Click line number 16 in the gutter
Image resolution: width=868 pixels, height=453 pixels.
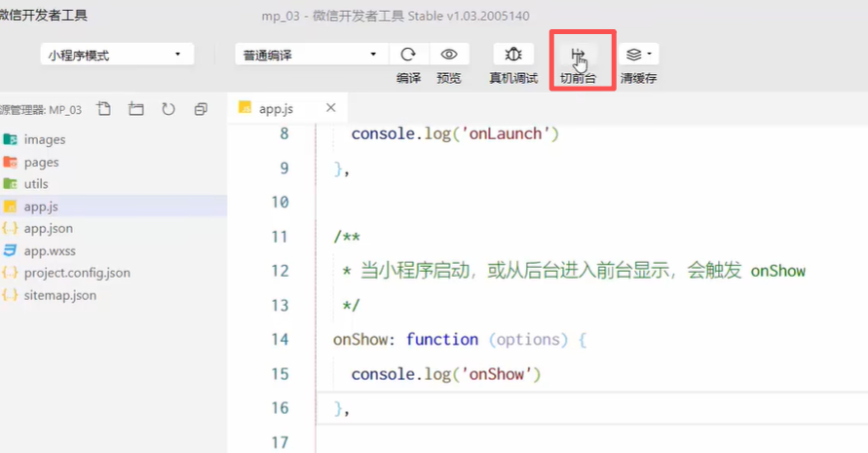click(x=281, y=408)
